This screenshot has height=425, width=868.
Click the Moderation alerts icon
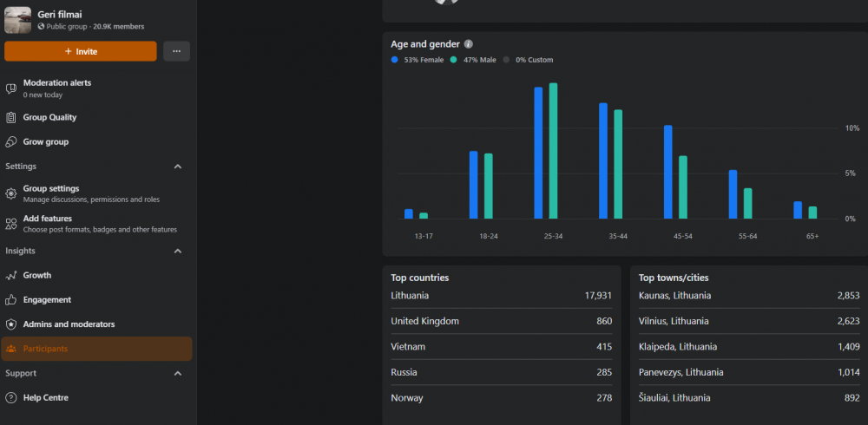pos(11,88)
